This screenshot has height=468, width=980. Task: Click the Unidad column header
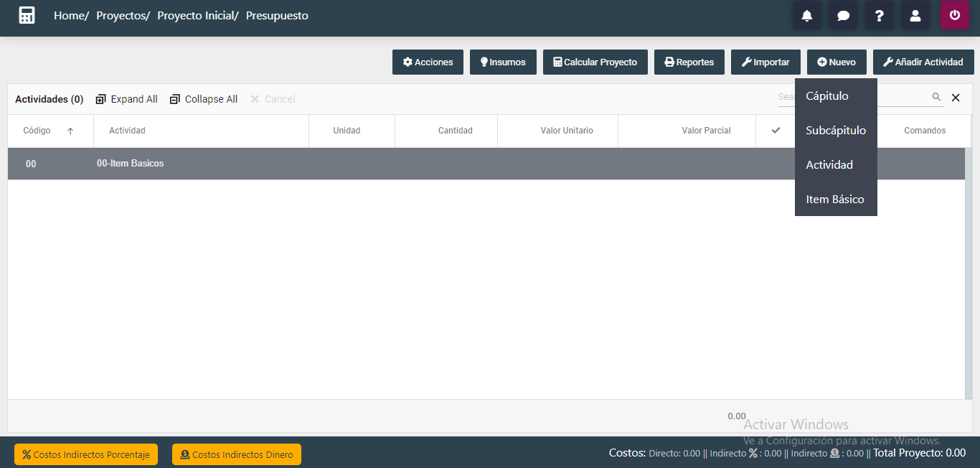pos(347,131)
